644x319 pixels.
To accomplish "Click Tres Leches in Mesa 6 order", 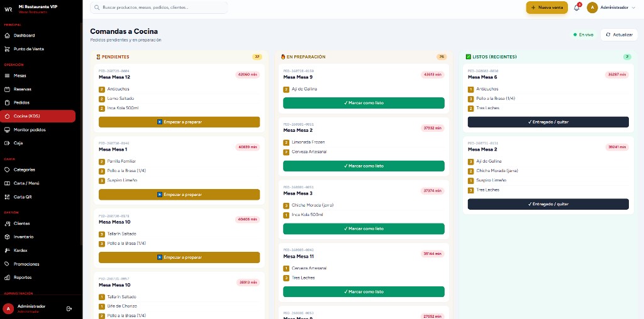I will coord(488,108).
